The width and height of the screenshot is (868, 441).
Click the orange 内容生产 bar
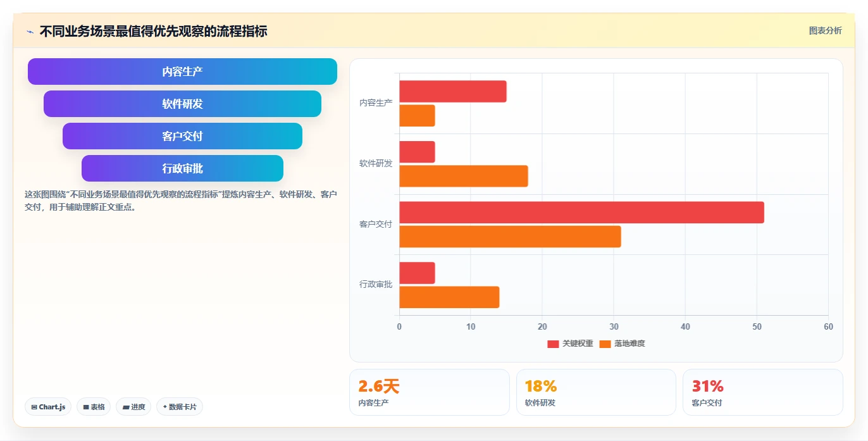click(417, 116)
